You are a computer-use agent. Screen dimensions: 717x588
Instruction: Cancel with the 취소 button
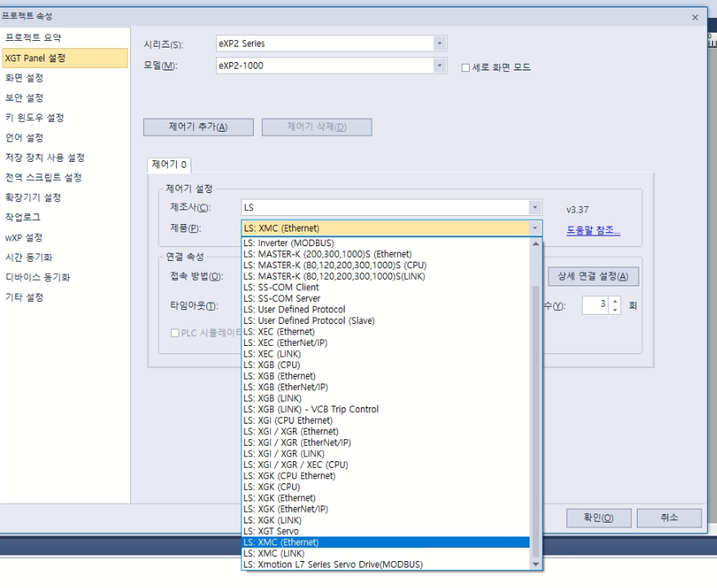(669, 518)
